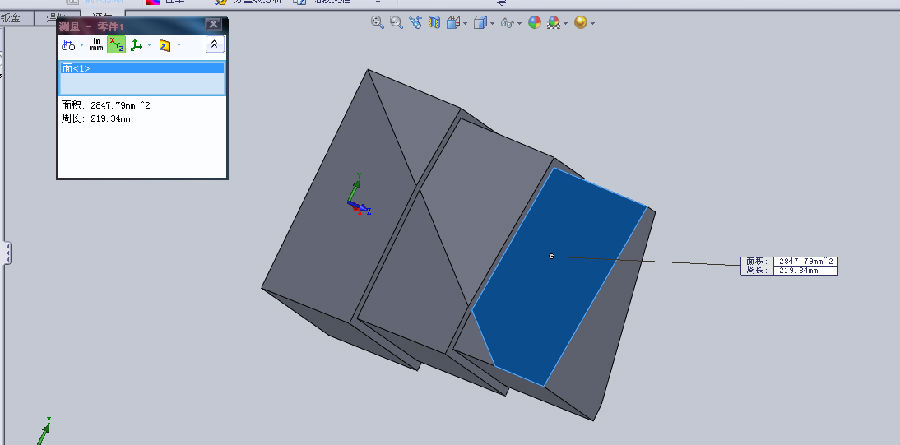Viewport: 900px width, 445px height.
Task: Click the projected-on icon in Measure toolbar
Action: (164, 45)
